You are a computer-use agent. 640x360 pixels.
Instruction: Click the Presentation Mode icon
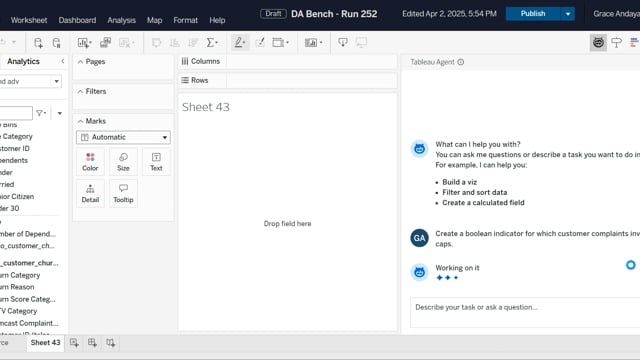pyautogui.click(x=361, y=42)
